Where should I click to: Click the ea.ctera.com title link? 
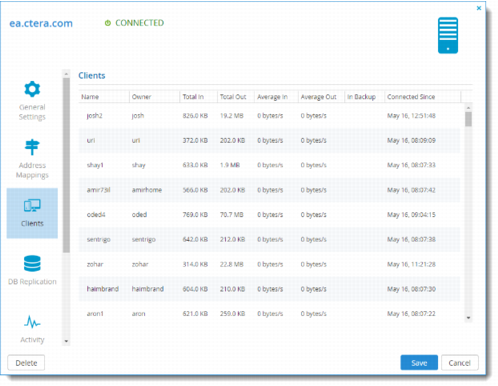[41, 23]
